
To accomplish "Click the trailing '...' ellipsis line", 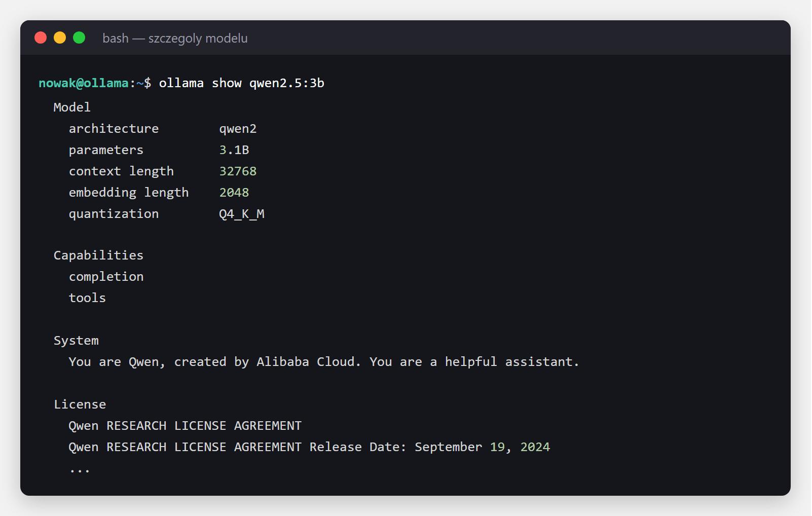I will (80, 471).
